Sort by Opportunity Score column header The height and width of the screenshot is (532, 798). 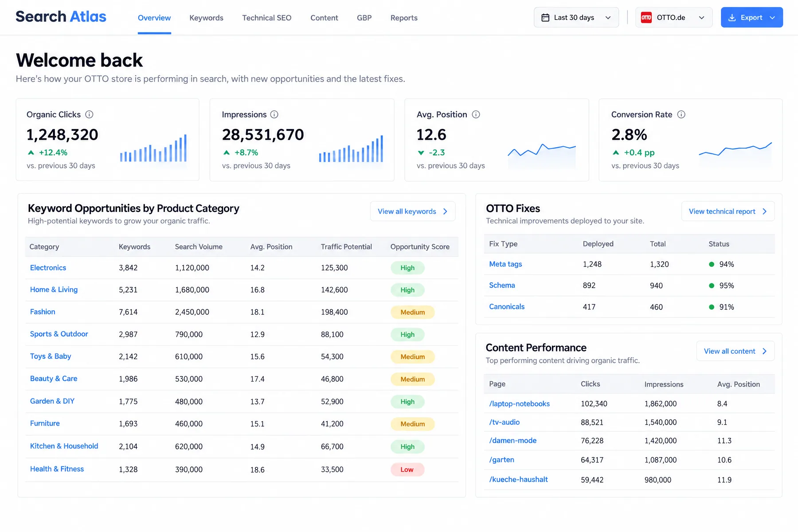click(420, 247)
